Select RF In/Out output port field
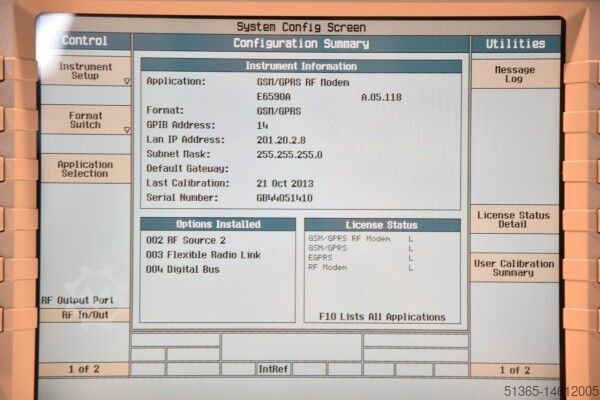 point(85,315)
